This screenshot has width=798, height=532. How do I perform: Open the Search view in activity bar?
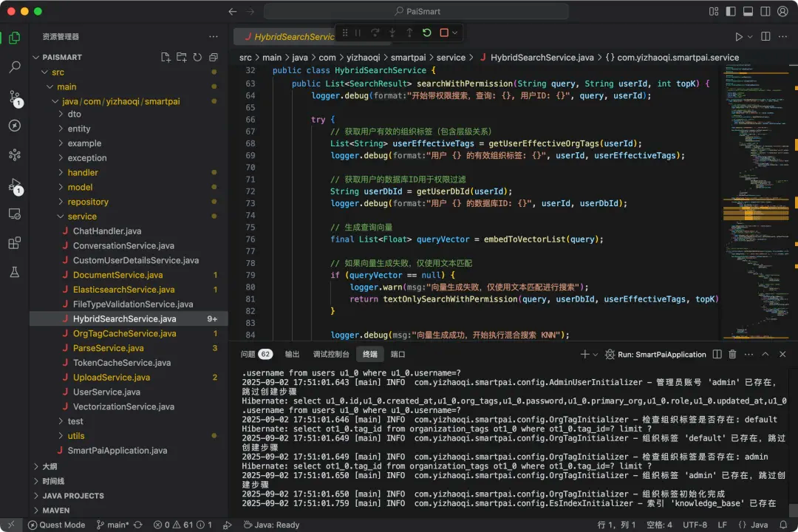point(14,67)
